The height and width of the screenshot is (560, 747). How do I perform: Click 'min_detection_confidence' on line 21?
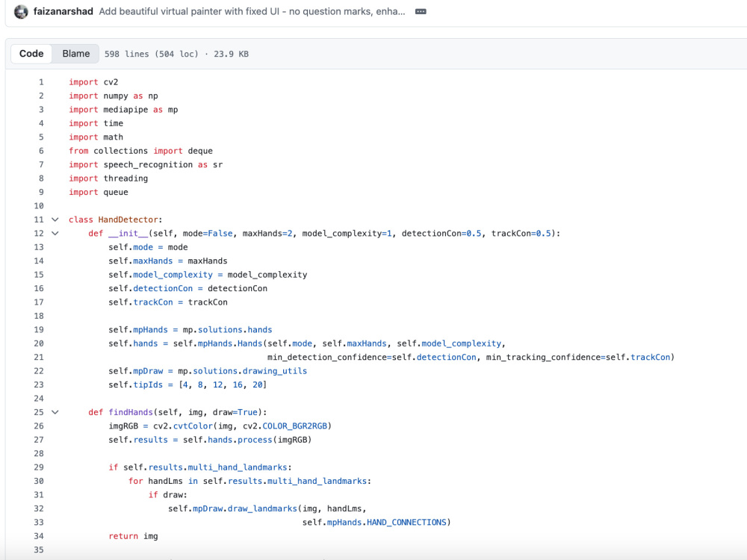tap(327, 357)
